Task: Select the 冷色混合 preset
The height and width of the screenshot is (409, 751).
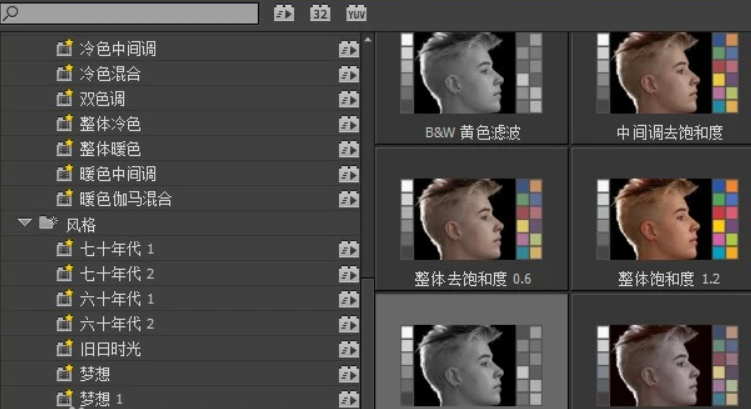Action: (x=110, y=74)
